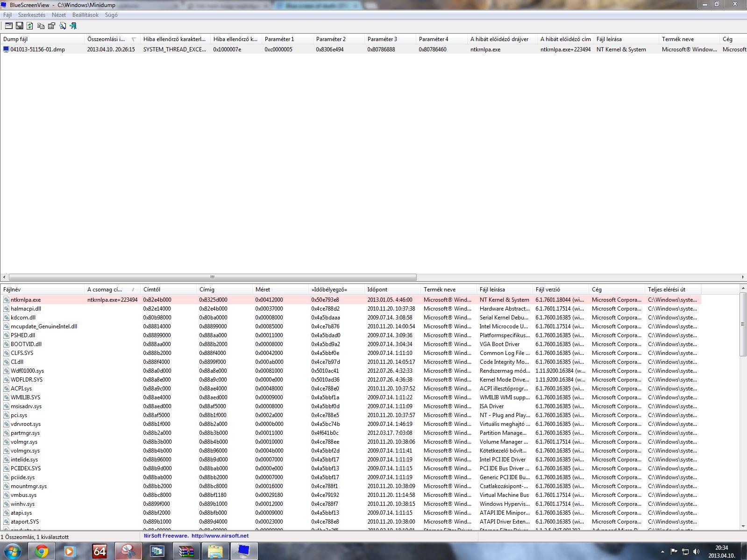Open the Windows Start orb
This screenshot has width=747, height=560.
click(12, 552)
